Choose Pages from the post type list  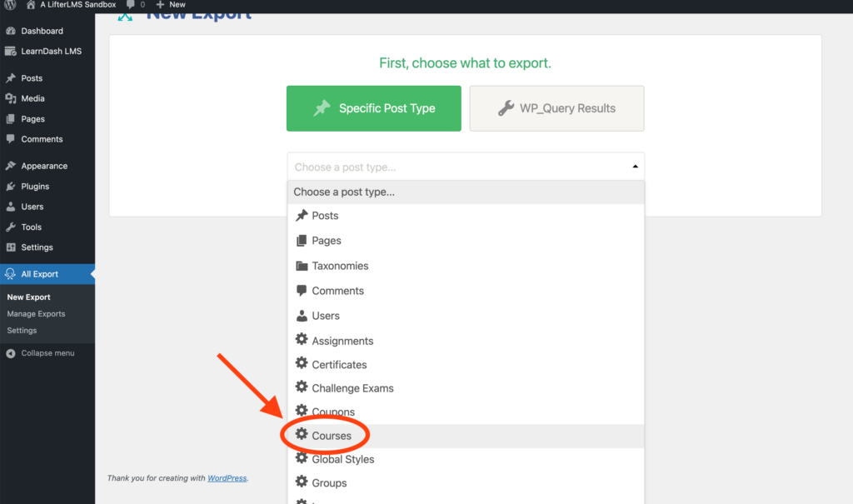coord(466,241)
